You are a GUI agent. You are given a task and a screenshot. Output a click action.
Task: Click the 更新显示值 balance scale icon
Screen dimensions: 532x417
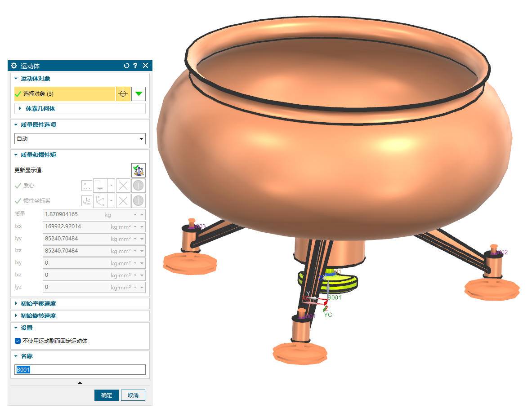point(139,170)
